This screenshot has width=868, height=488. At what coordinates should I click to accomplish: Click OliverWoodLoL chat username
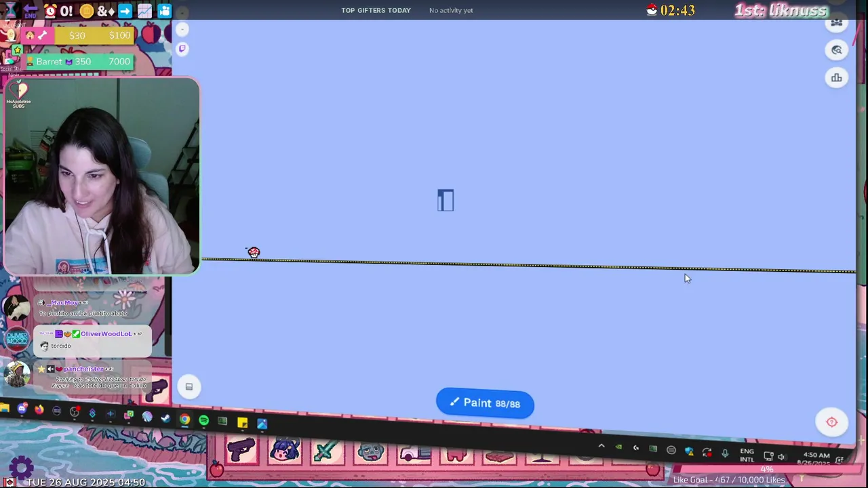coord(106,333)
